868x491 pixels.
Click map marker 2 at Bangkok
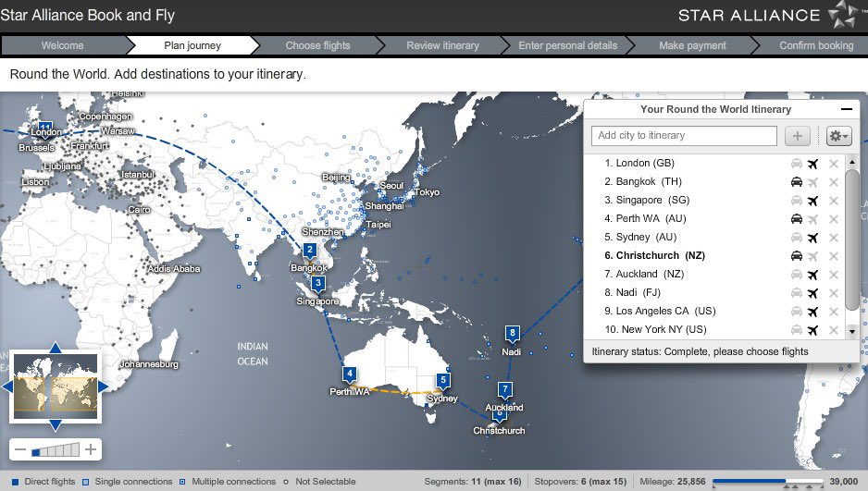coord(309,252)
